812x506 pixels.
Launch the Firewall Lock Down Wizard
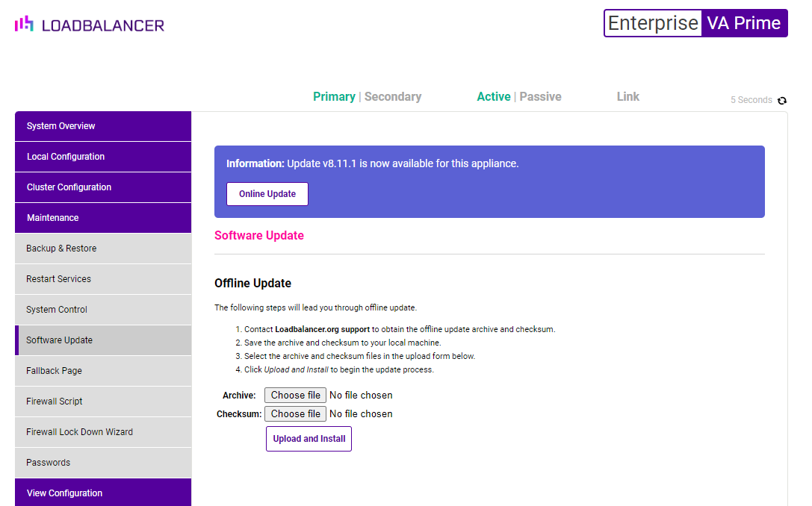pos(103,432)
